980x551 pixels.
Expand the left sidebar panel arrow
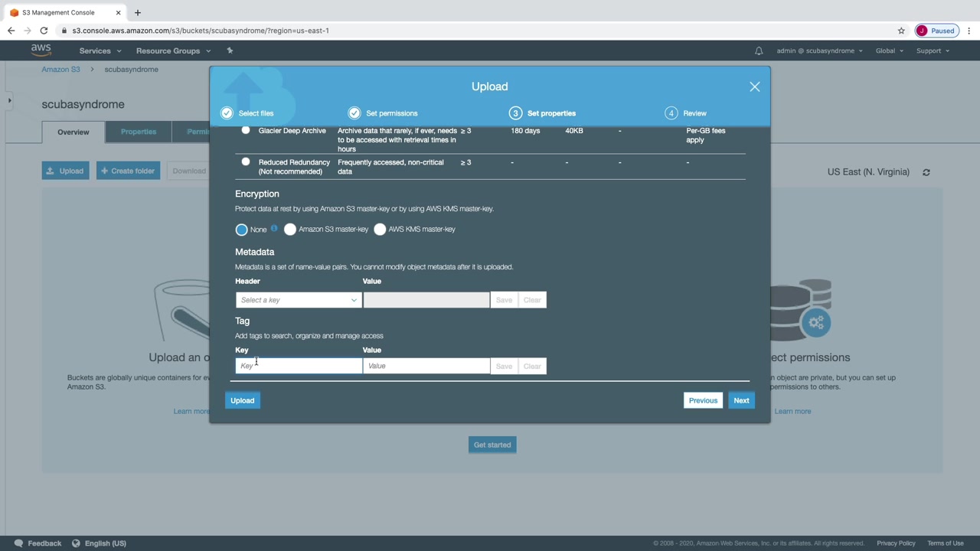(x=9, y=100)
